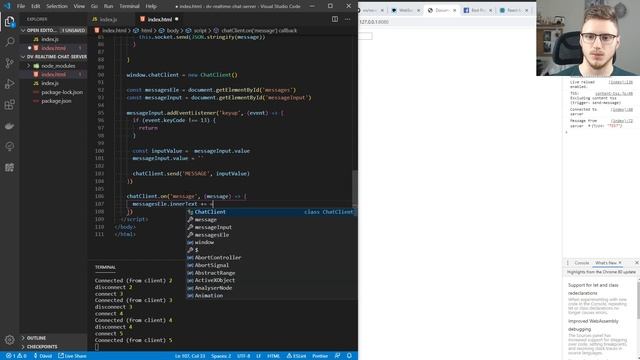Image resolution: width=640 pixels, height=360 pixels.
Task: Select AbortController suggestion in autocomplete
Action: (x=271, y=258)
